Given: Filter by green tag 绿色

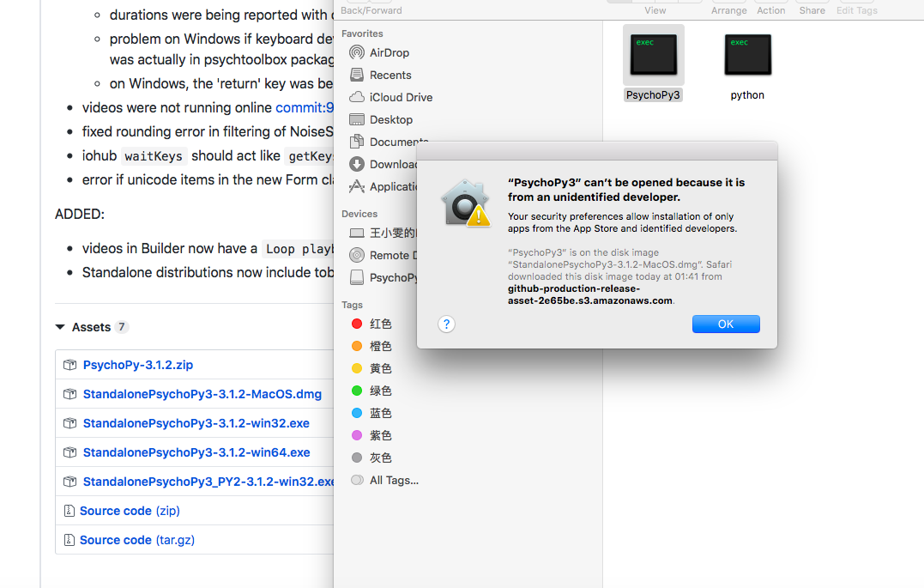Looking at the screenshot, I should [371, 391].
